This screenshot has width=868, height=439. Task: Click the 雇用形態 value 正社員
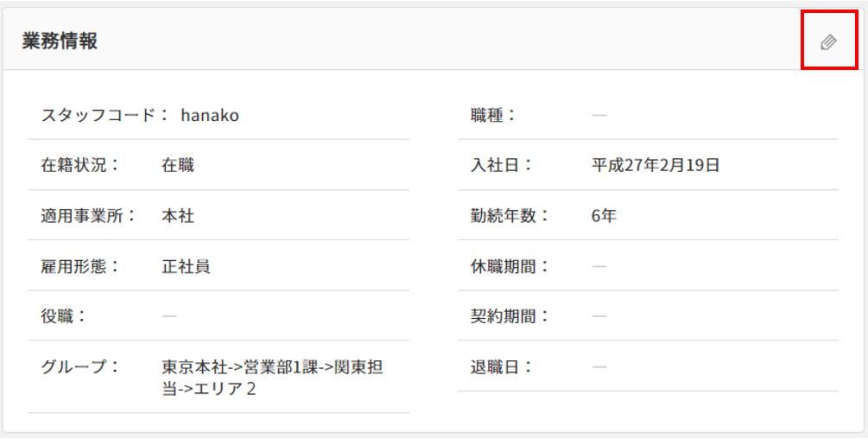pyautogui.click(x=186, y=266)
